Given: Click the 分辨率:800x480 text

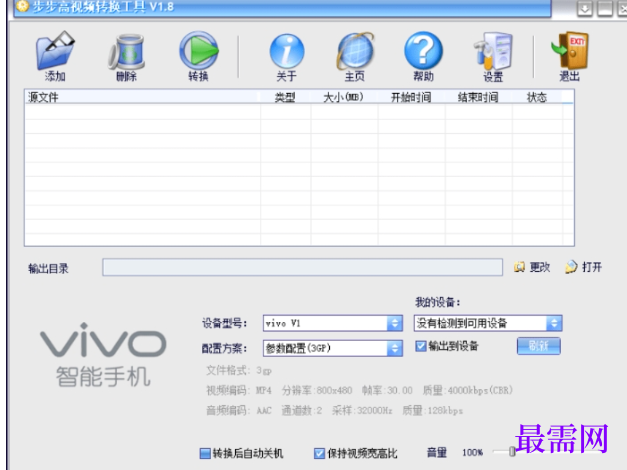Looking at the screenshot, I should pos(317,390).
